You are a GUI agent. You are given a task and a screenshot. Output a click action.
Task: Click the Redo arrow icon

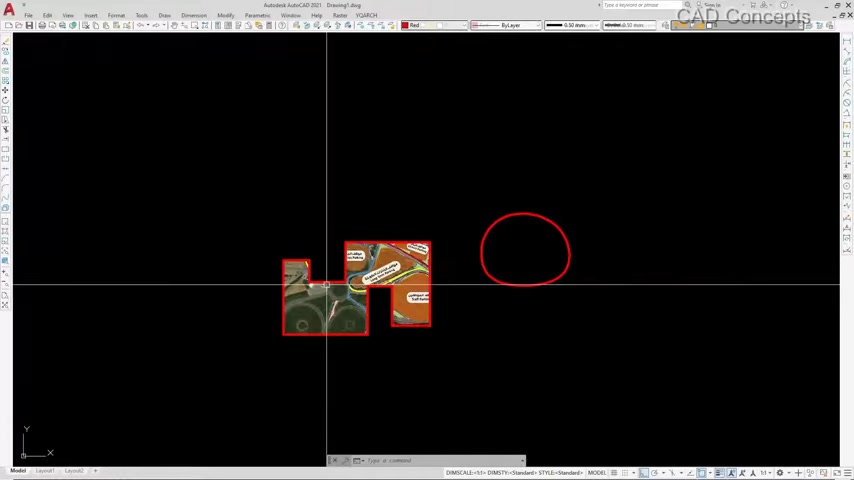point(156,26)
